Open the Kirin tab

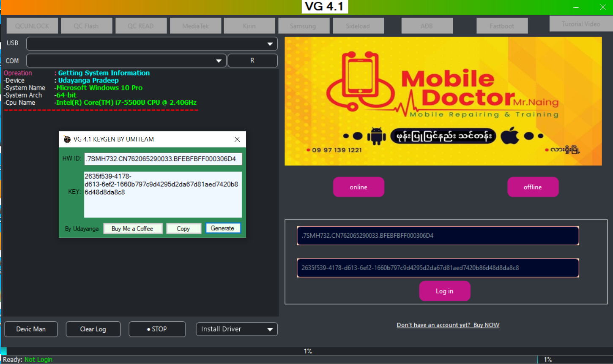249,26
